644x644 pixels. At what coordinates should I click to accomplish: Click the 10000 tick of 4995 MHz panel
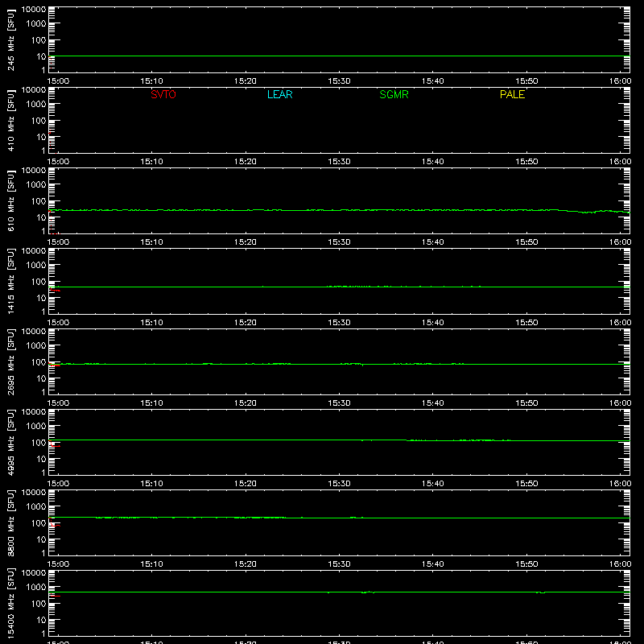[x=34, y=412]
